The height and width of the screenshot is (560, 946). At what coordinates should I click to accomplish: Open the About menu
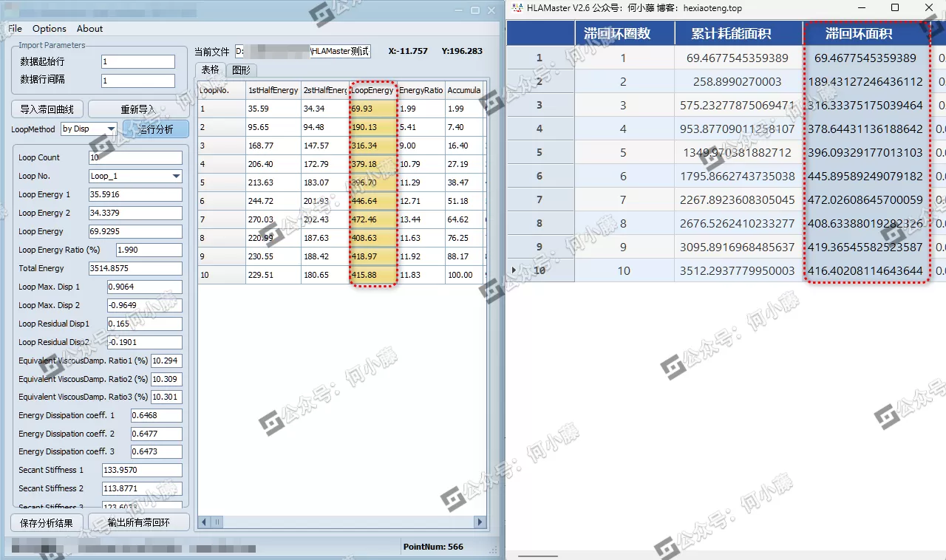89,29
